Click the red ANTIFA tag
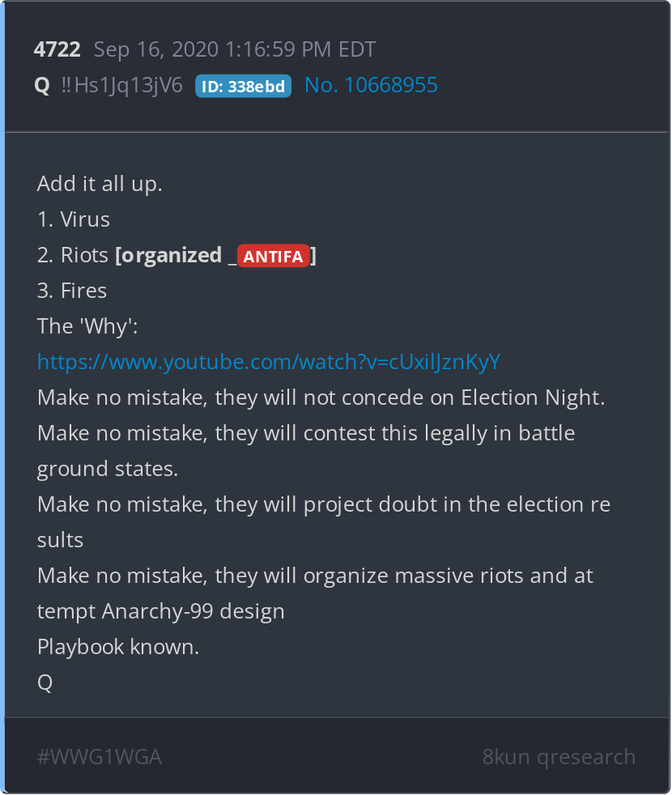The image size is (672, 795). (x=274, y=257)
